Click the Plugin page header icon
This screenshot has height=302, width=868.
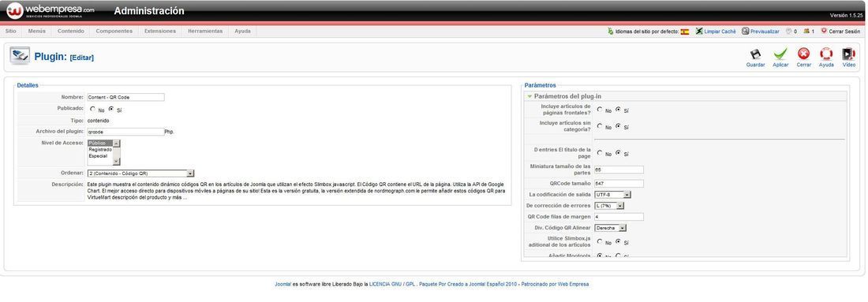[20, 56]
